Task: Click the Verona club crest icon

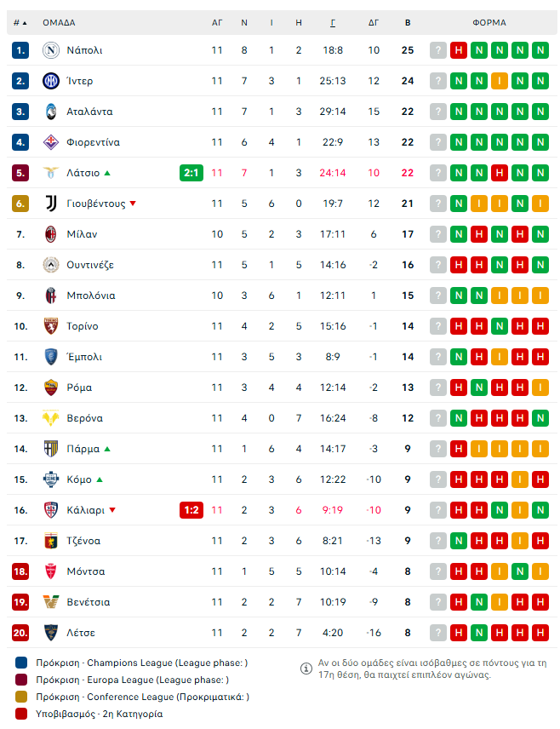Action: click(51, 418)
